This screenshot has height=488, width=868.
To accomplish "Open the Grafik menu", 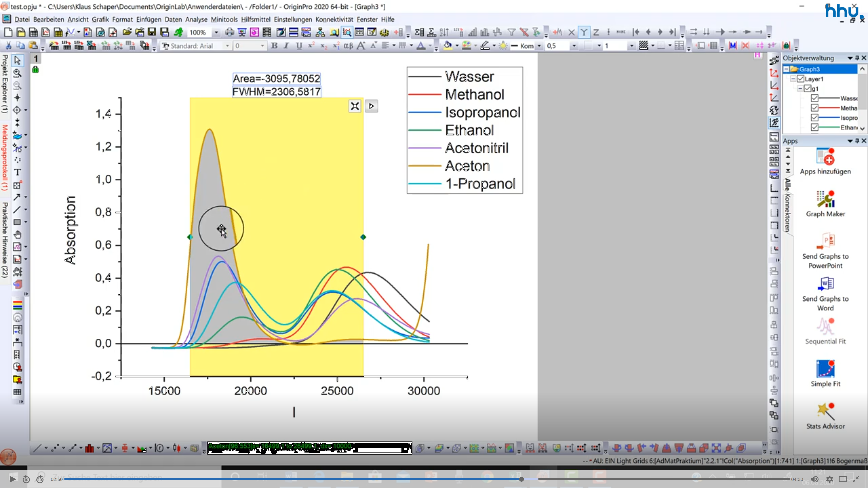I will click(x=100, y=19).
